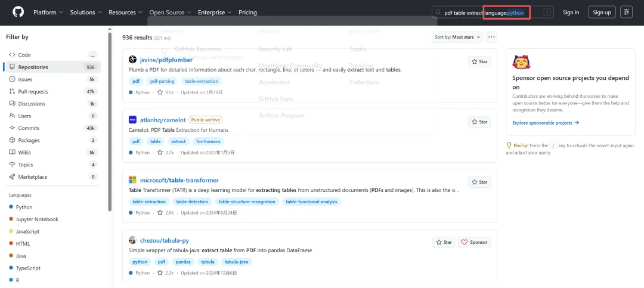
Task: Click the pdf-parsing topic tag
Action: (162, 81)
